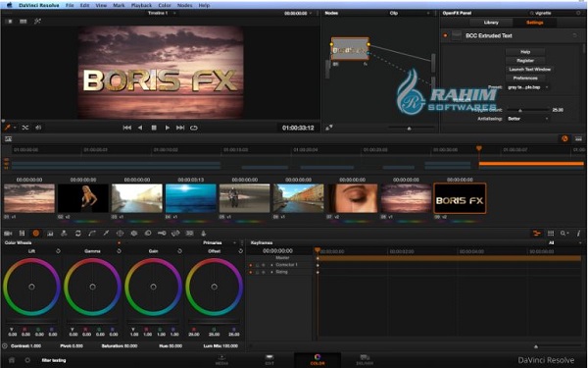The image size is (588, 368).
Task: Open the Blur palette icon
Action: 148,234
